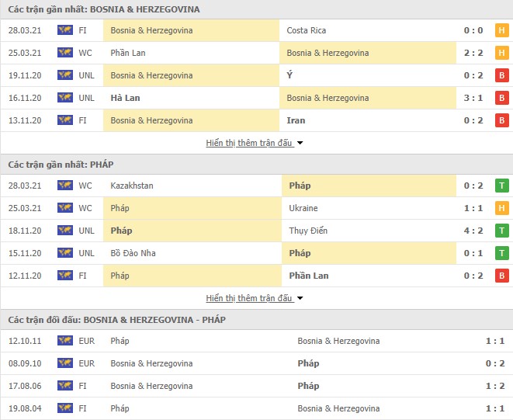Click the flag icon in 08.09.10 EUR row
513x420 pixels.
[65, 363]
